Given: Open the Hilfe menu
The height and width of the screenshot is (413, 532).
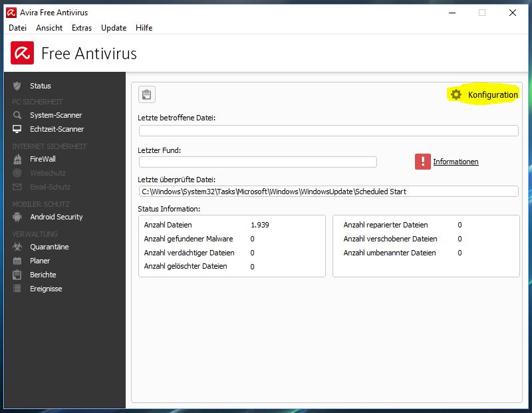Looking at the screenshot, I should (x=144, y=28).
